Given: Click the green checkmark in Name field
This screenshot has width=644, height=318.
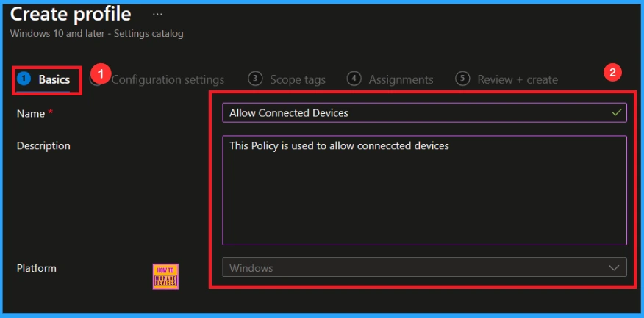Looking at the screenshot, I should tap(618, 112).
